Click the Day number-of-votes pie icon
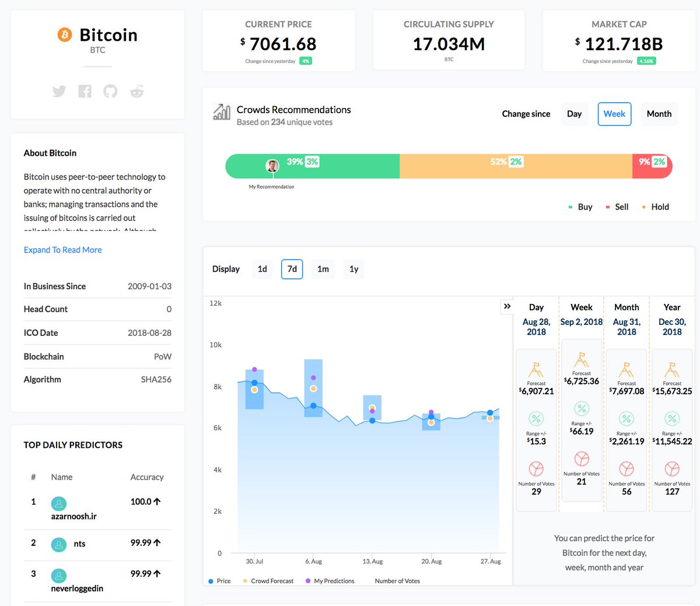The width and height of the screenshot is (700, 606). click(536, 469)
